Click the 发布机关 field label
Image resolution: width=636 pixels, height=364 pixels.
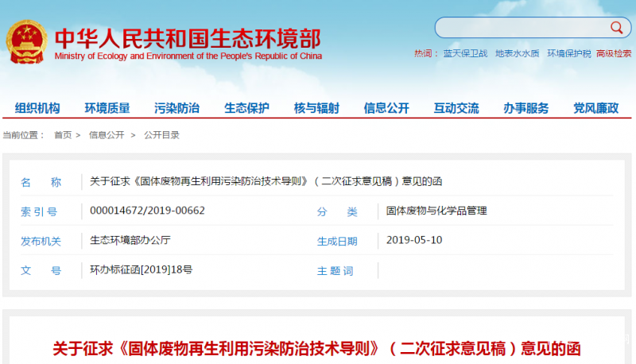tap(41, 241)
